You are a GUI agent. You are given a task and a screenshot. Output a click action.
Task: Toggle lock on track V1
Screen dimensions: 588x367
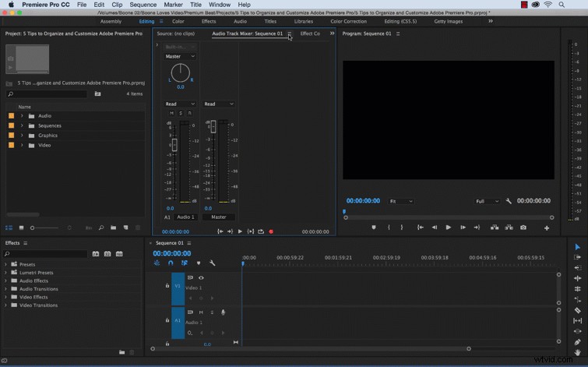point(167,285)
